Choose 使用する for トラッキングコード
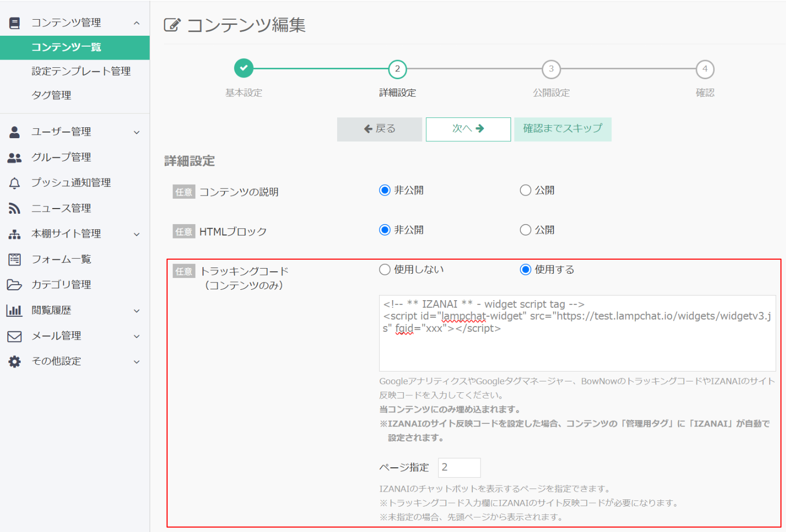 (x=526, y=270)
